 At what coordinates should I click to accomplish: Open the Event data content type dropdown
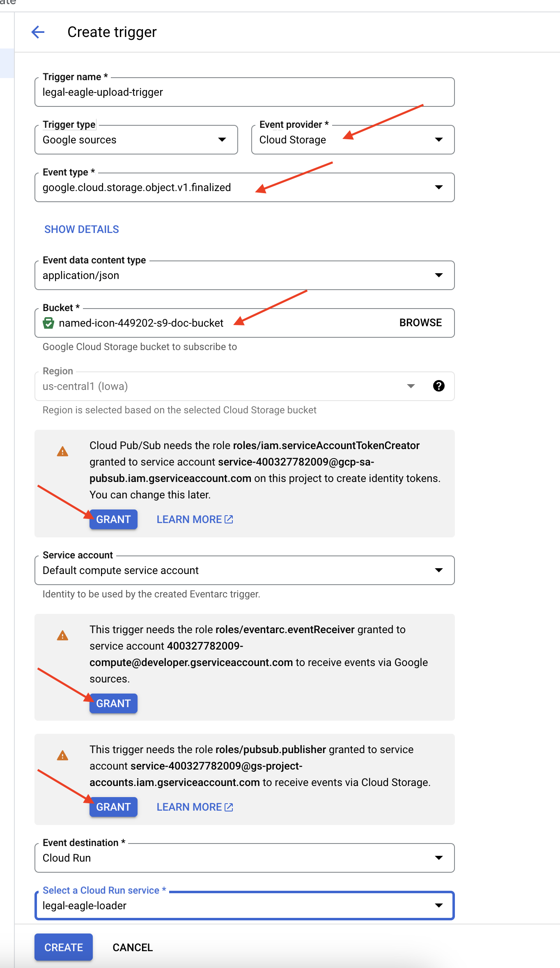(244, 275)
